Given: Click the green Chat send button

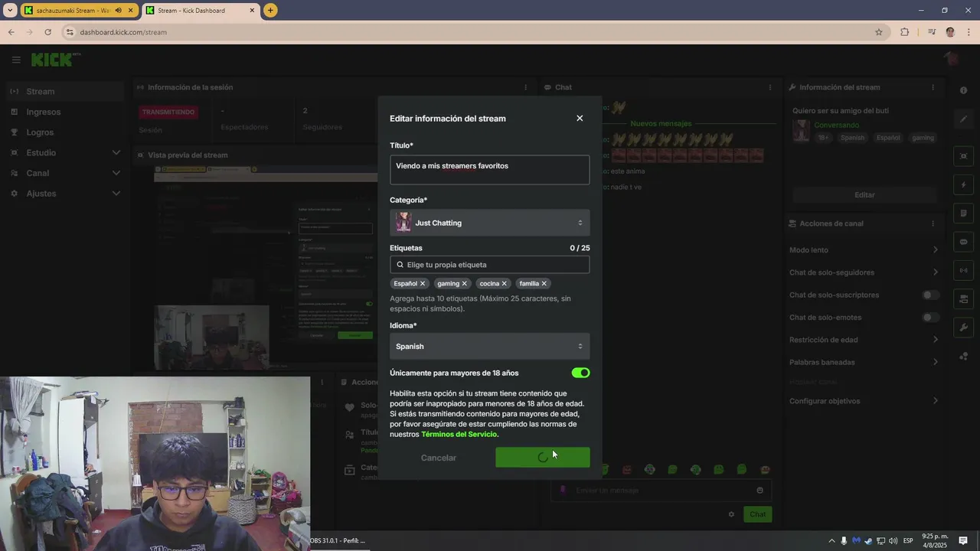Looking at the screenshot, I should 758,514.
